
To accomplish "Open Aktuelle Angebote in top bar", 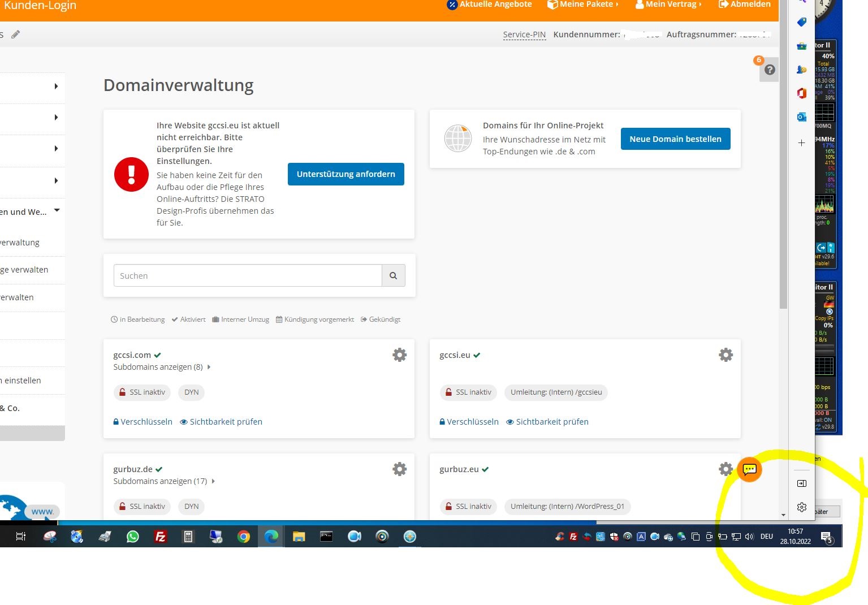I will click(489, 5).
